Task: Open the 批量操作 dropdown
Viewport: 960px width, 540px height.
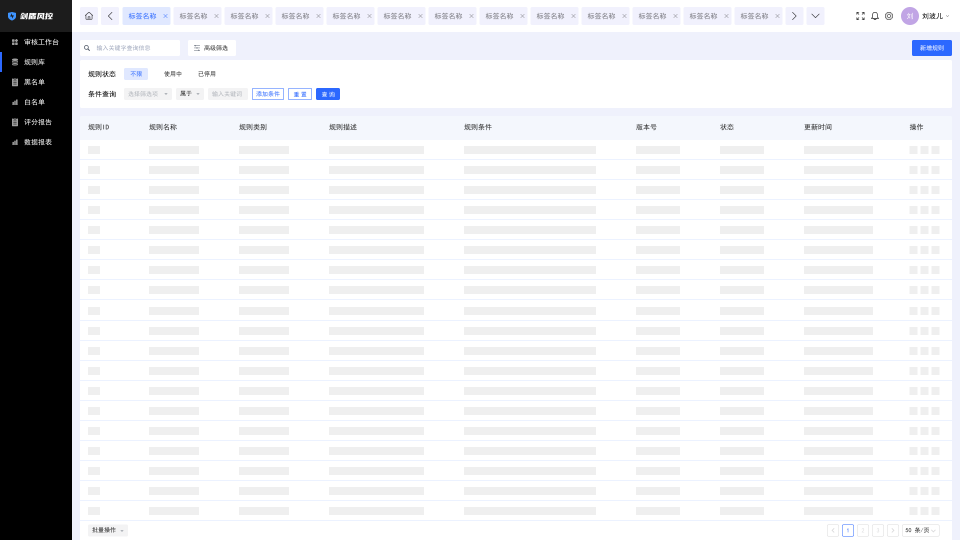Action: (x=108, y=530)
